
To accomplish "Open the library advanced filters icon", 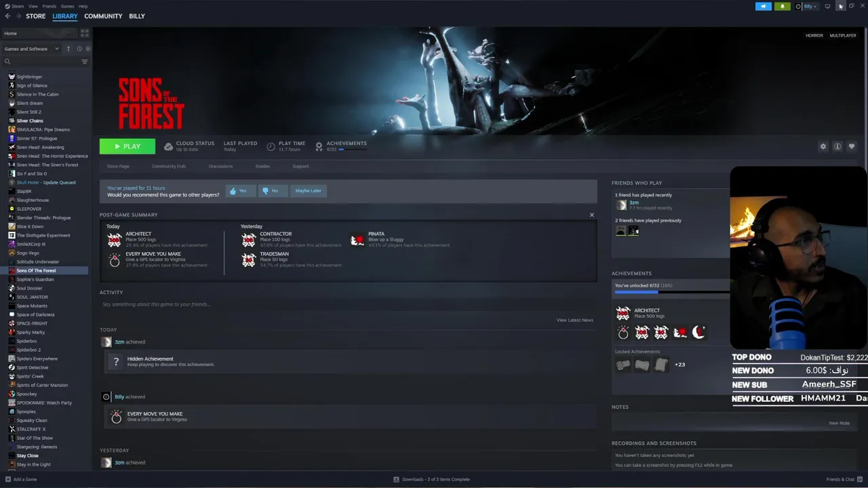I will tap(85, 62).
